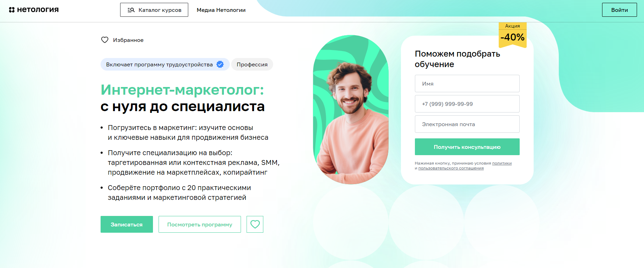
Task: Focus the Электронная почта input field
Action: coord(467,124)
